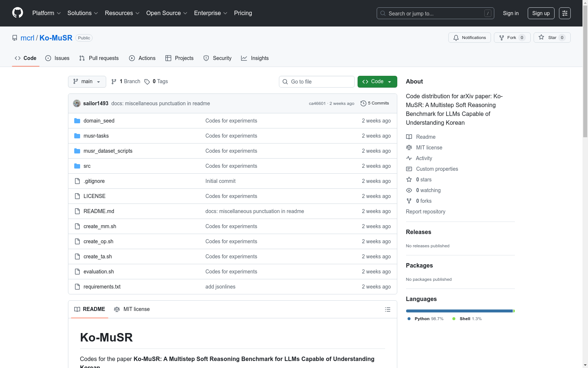Viewport: 588px width, 368px height.
Task: Click commit hash ca46601
Action: tap(317, 103)
